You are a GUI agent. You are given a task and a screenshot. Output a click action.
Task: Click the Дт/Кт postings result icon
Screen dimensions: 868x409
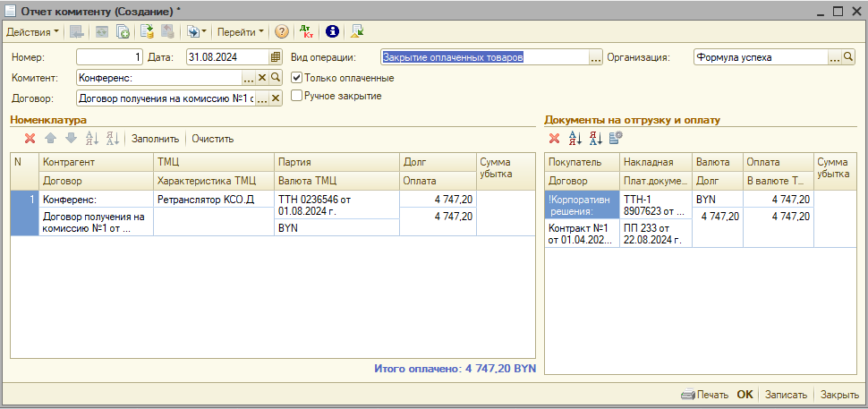click(x=305, y=31)
